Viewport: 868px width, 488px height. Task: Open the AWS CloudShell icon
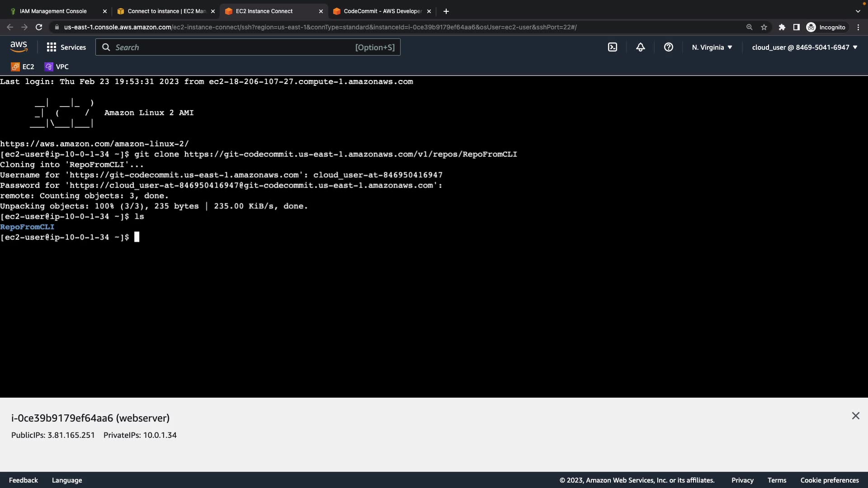(612, 47)
